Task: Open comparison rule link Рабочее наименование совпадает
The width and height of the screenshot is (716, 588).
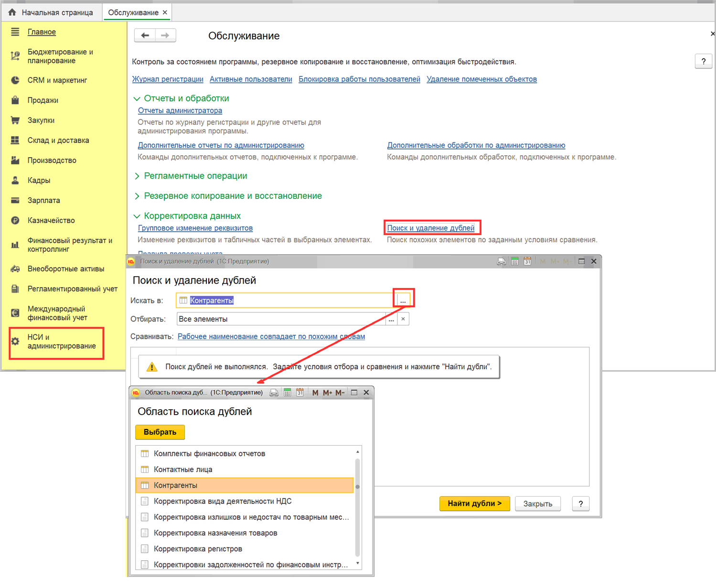Action: tap(271, 337)
